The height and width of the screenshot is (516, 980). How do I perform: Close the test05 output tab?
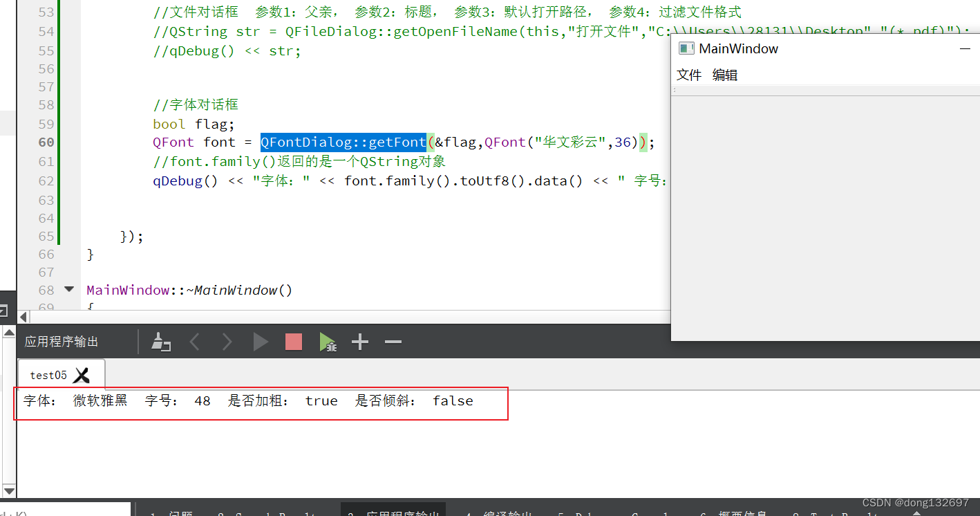(82, 375)
